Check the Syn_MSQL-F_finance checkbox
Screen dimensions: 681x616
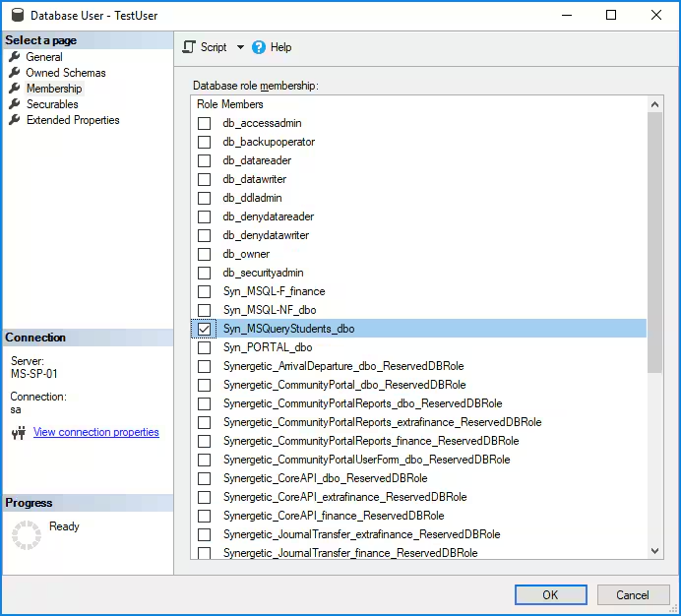[204, 291]
